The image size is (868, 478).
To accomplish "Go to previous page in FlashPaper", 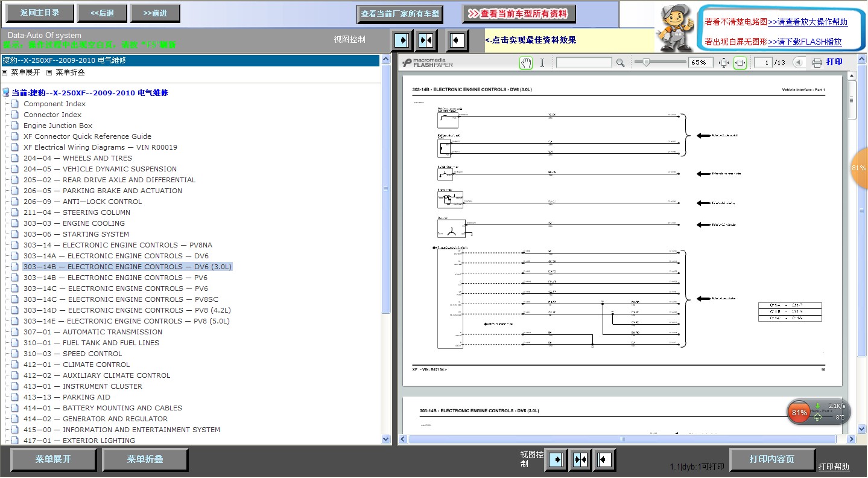I will click(799, 62).
